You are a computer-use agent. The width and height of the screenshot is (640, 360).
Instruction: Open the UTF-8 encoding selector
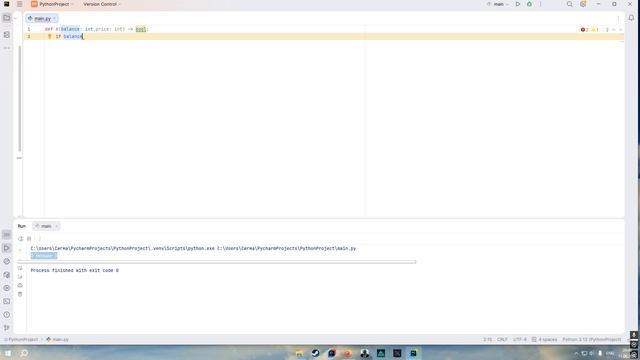520,340
